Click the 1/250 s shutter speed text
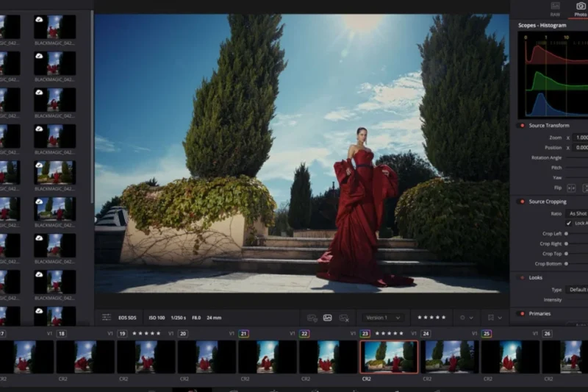The height and width of the screenshot is (392, 588). (x=179, y=318)
